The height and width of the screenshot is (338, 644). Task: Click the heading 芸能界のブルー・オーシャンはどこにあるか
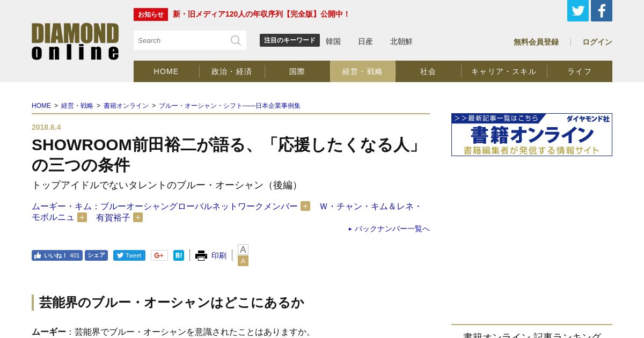tap(172, 303)
